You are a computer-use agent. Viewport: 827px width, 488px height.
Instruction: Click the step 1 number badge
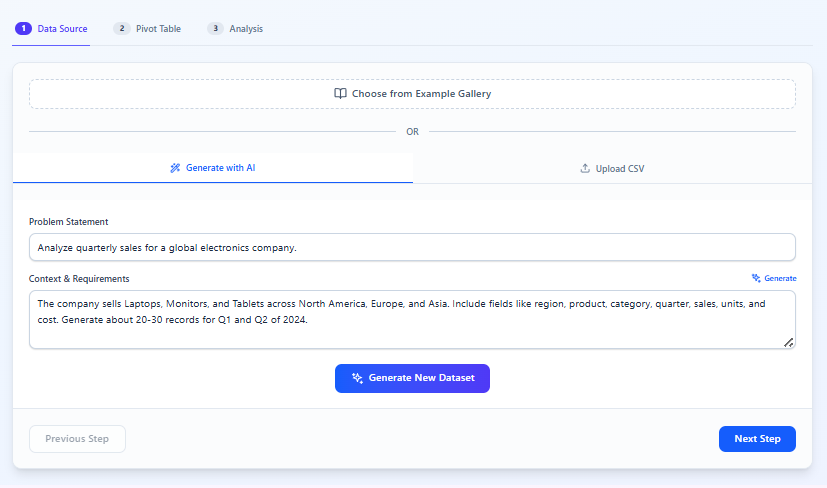point(23,29)
